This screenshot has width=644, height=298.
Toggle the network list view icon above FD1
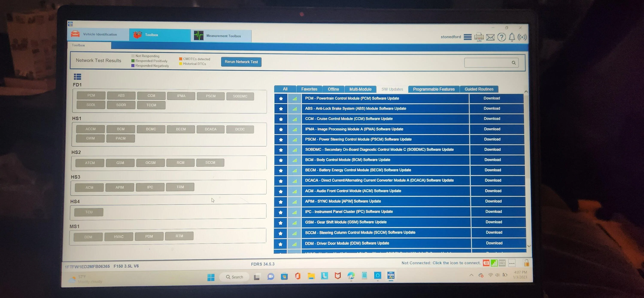pyautogui.click(x=77, y=77)
